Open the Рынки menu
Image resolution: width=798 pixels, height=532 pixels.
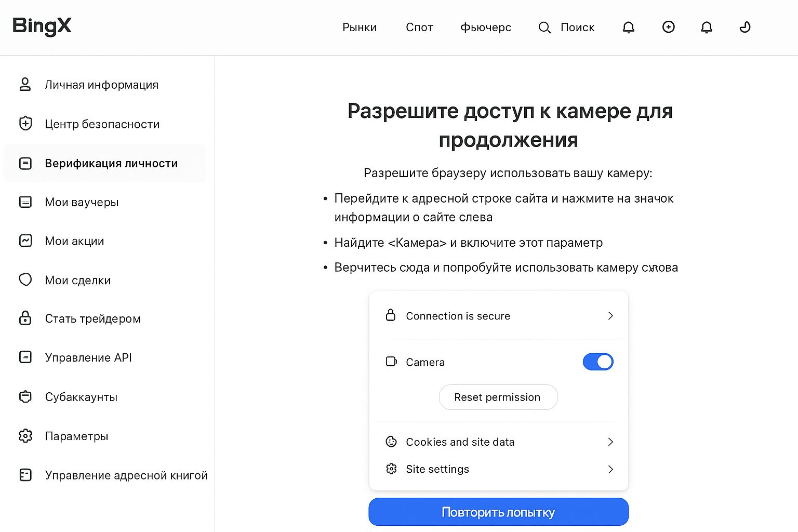pos(360,28)
